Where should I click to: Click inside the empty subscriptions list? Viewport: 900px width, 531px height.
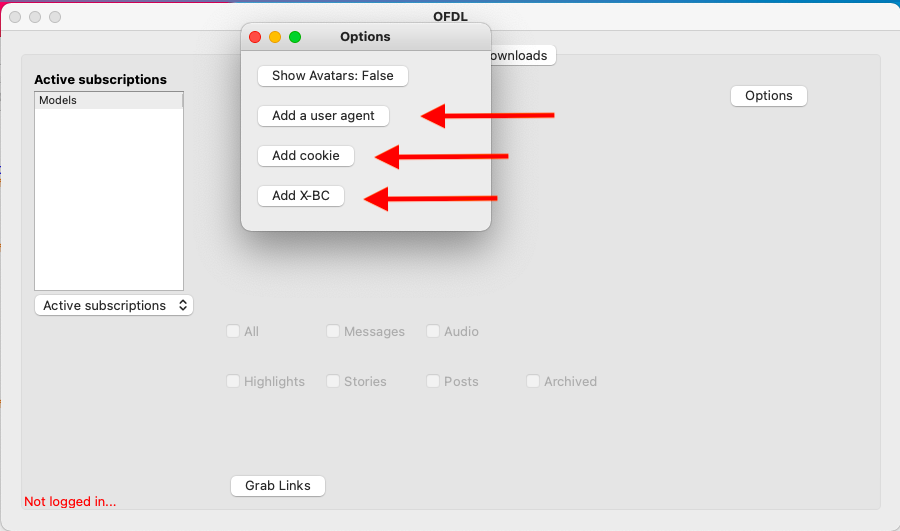(x=108, y=200)
